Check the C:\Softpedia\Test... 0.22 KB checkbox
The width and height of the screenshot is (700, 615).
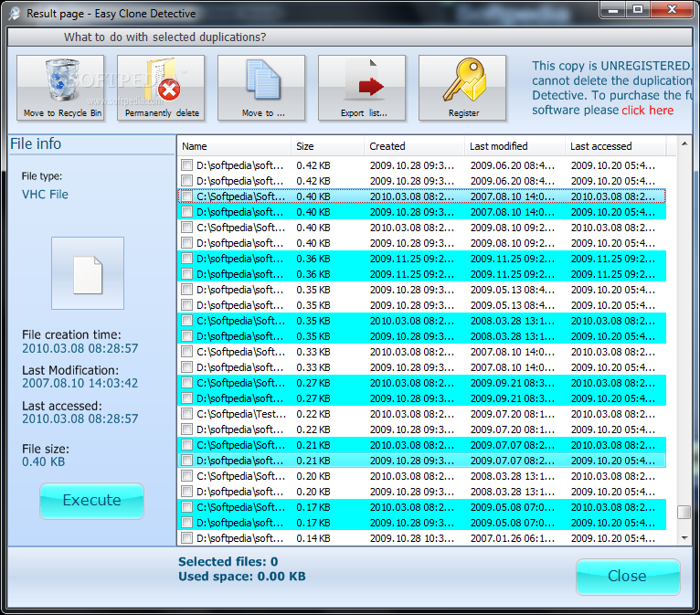click(186, 414)
